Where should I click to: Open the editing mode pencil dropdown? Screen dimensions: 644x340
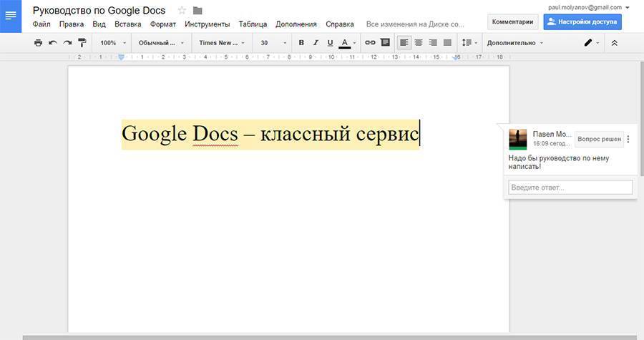592,43
